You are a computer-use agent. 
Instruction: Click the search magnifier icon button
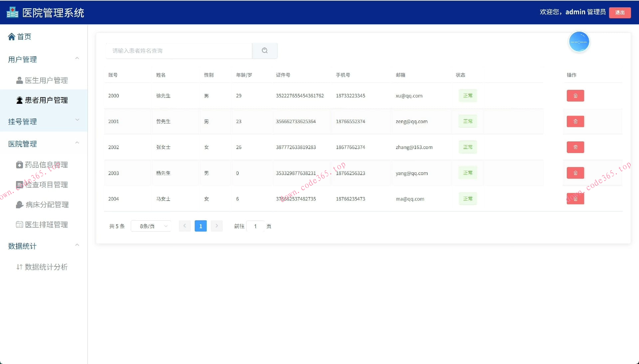coord(265,51)
